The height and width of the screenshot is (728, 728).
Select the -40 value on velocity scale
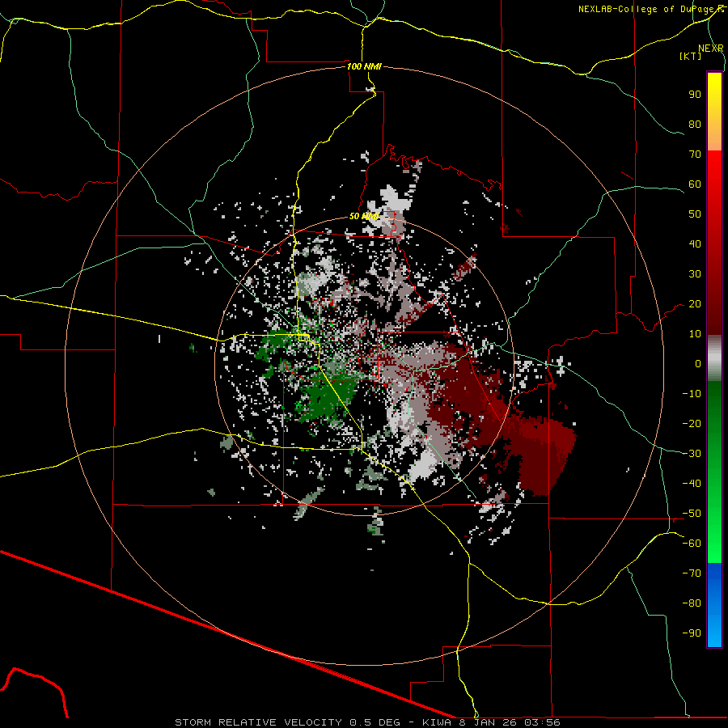click(x=692, y=484)
